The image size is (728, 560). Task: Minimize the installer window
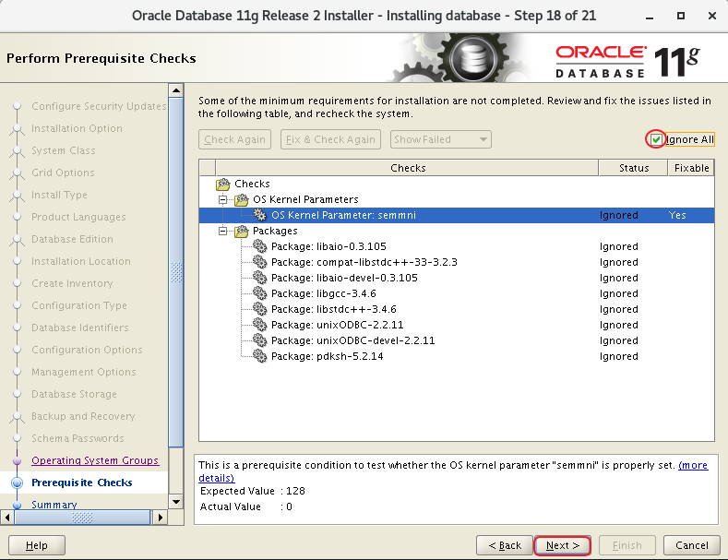click(x=649, y=17)
